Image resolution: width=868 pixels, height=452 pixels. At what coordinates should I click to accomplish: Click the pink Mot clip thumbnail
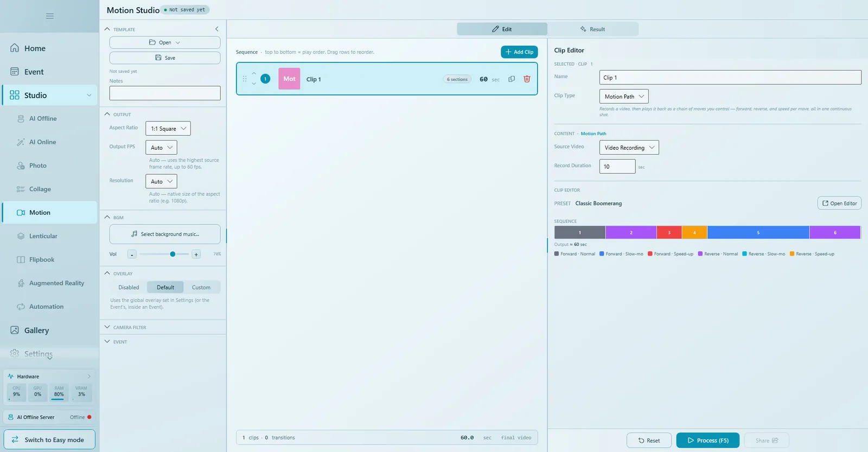[289, 79]
